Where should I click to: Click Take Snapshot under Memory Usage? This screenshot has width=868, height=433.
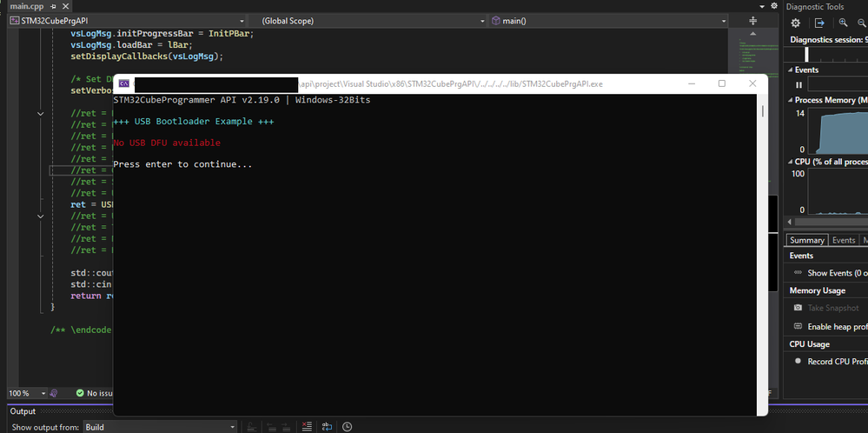click(833, 308)
